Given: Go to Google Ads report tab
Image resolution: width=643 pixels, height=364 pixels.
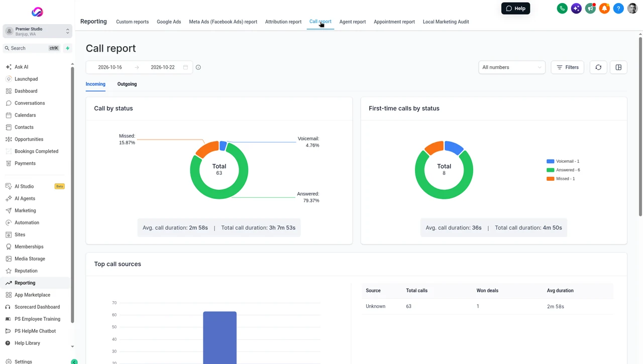Looking at the screenshot, I should coord(169,22).
